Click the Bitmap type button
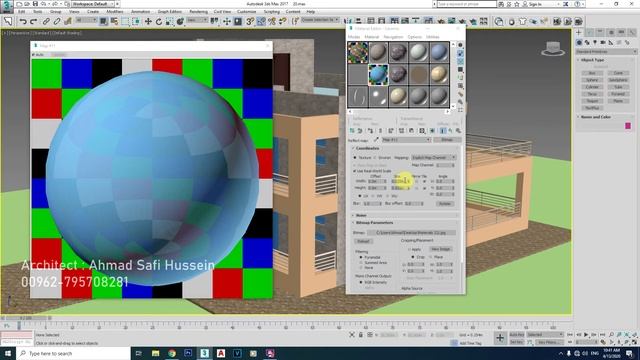640x360 pixels. tap(447, 140)
